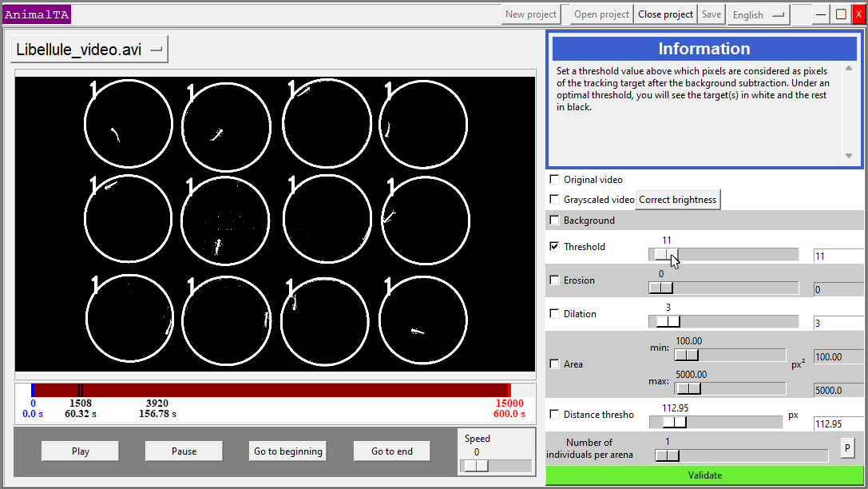Click the Save button in top bar

711,14
